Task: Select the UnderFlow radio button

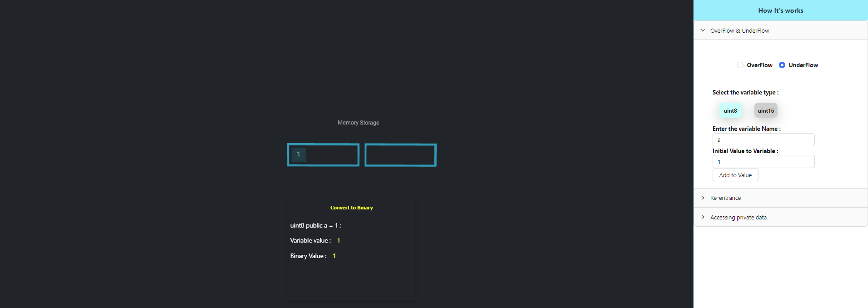Action: [x=782, y=65]
